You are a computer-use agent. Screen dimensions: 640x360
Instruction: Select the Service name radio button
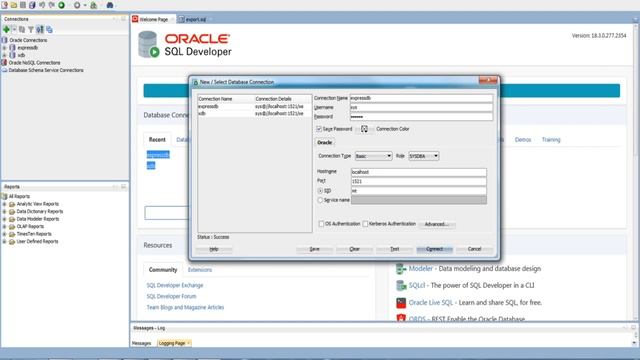point(320,200)
